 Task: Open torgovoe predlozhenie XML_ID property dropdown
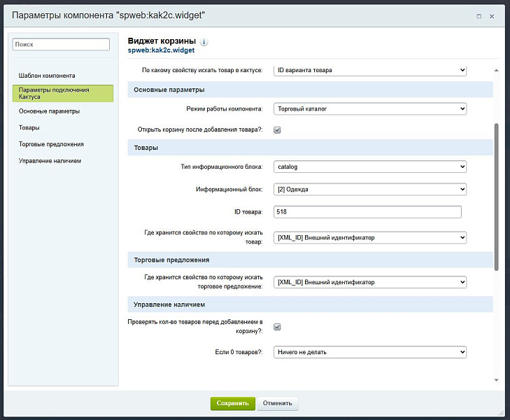tap(369, 282)
